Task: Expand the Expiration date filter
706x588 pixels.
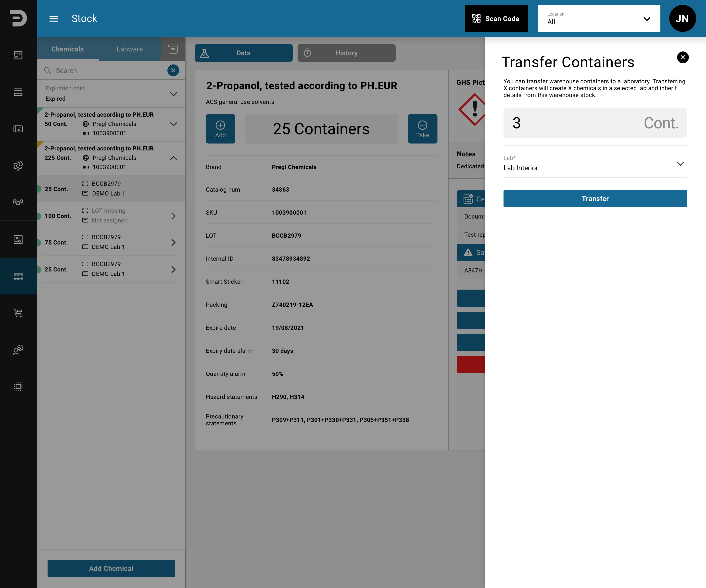Action: click(111, 94)
